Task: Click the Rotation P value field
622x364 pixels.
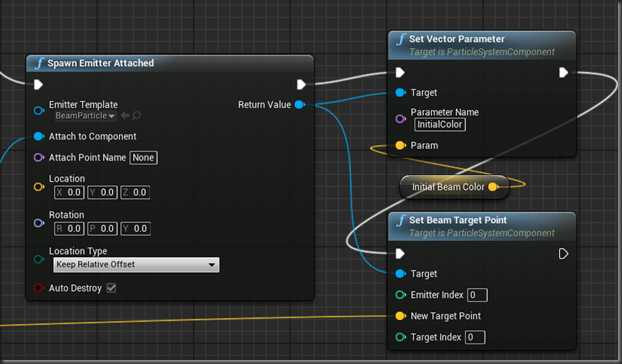Action: (x=102, y=229)
